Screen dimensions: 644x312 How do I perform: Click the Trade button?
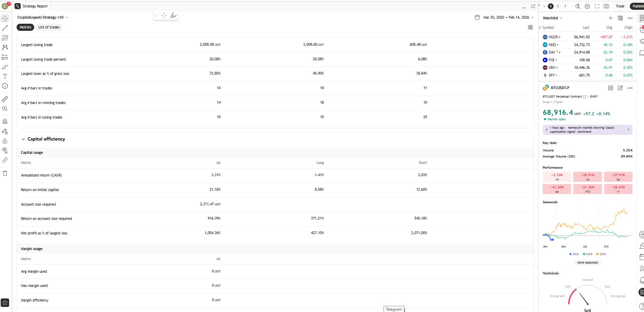[x=620, y=6]
